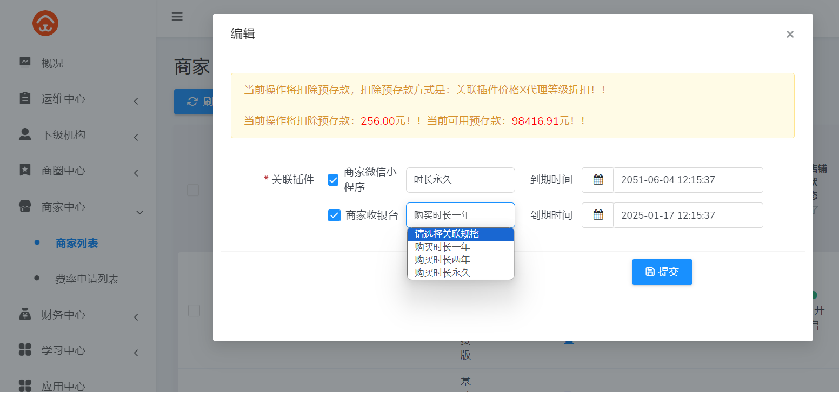The height and width of the screenshot is (393, 839).
Task: Uncheck 商家收银台 plugin checkbox
Action: [x=334, y=215]
